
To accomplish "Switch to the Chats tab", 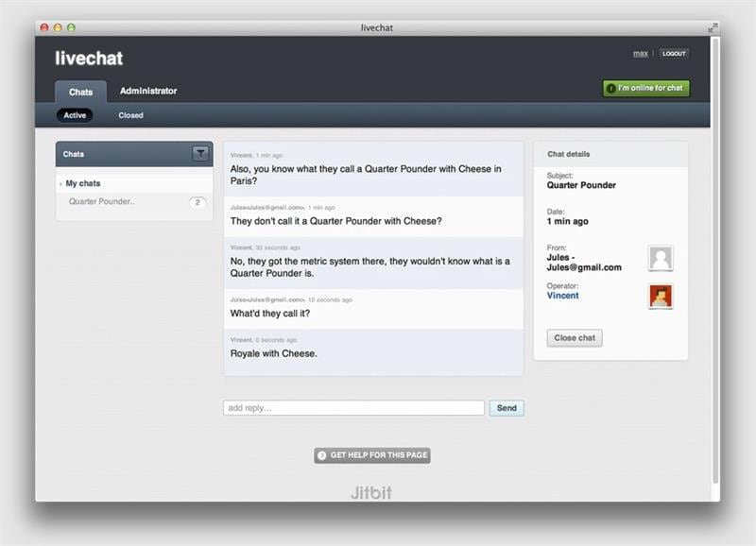I will click(x=80, y=92).
